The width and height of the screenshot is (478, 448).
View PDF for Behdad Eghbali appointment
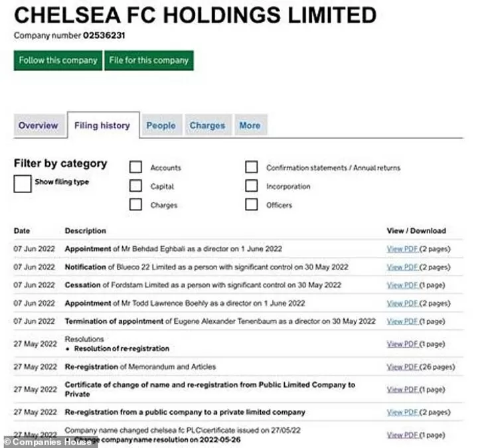[x=402, y=249]
